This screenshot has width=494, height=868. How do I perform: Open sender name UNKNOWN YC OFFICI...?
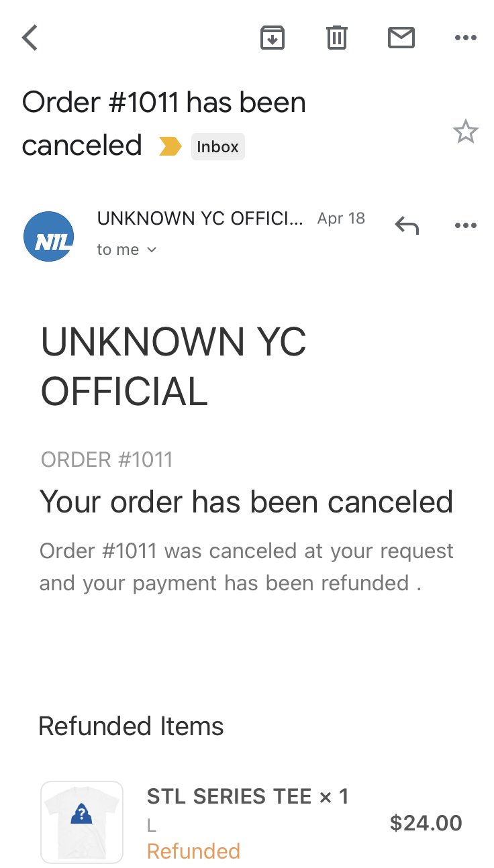tap(200, 218)
